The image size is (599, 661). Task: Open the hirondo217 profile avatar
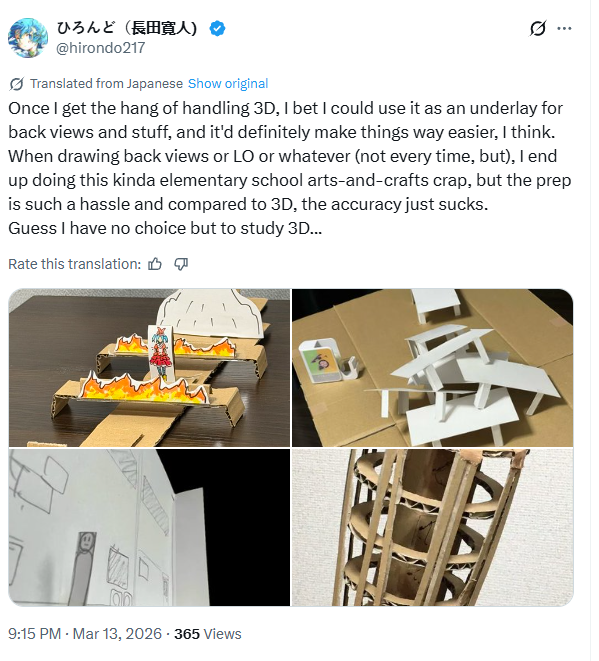27,38
